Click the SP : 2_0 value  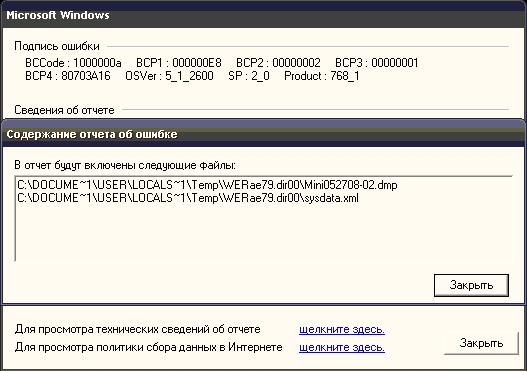point(249,76)
